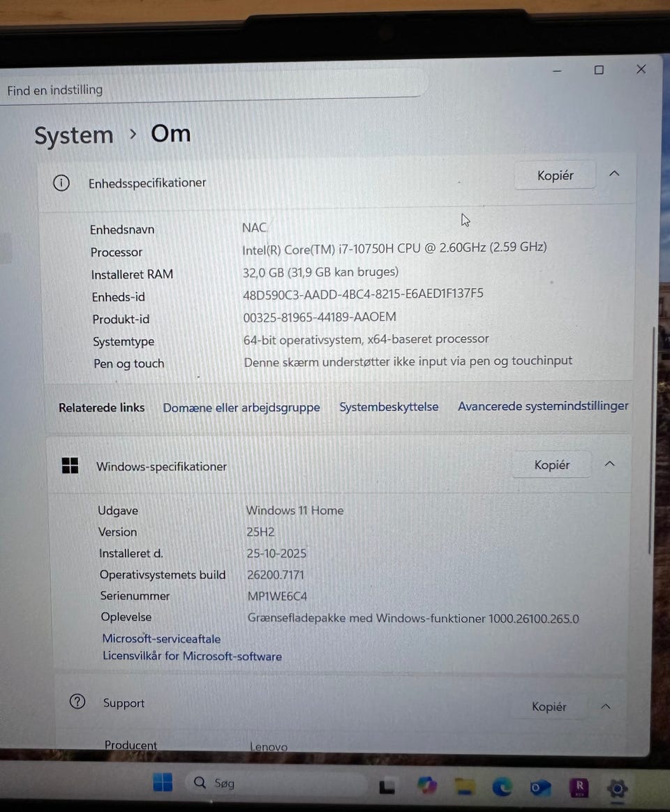Image resolution: width=670 pixels, height=812 pixels.
Task: Click the Relaterede links label
Action: point(102,407)
